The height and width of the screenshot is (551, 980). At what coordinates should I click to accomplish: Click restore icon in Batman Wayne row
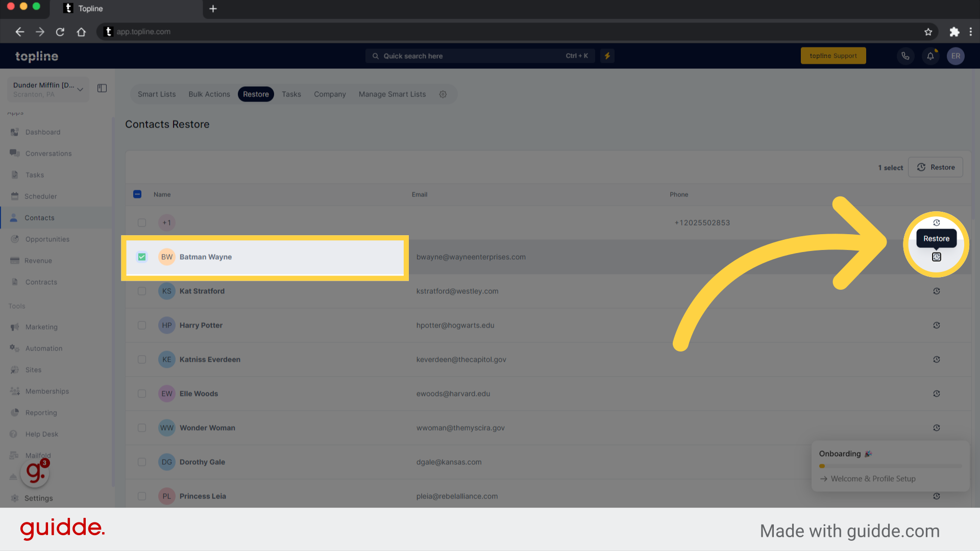pos(937,257)
